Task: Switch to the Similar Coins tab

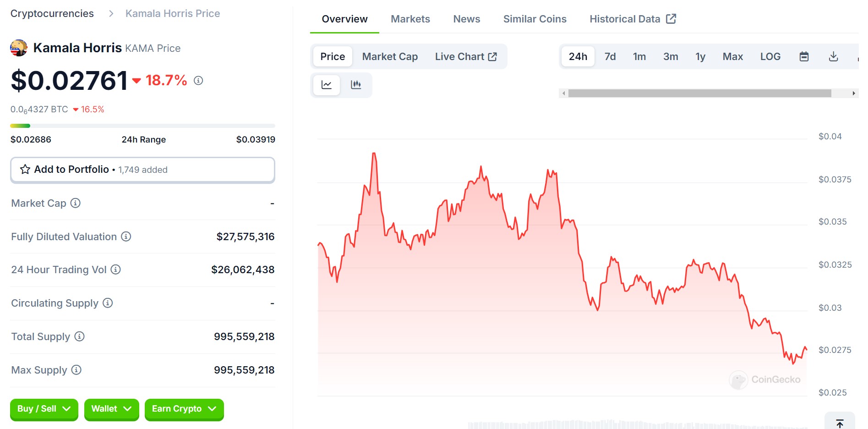Action: (535, 19)
